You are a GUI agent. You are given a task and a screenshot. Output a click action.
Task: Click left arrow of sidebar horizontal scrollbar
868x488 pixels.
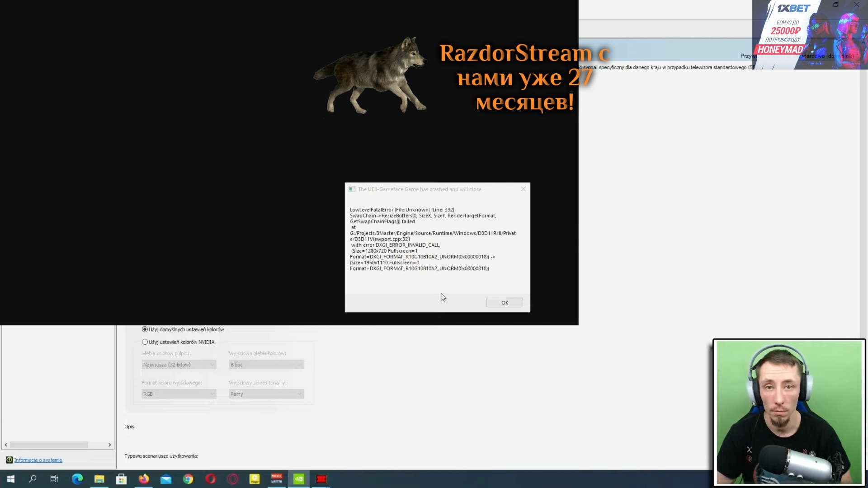pyautogui.click(x=6, y=445)
